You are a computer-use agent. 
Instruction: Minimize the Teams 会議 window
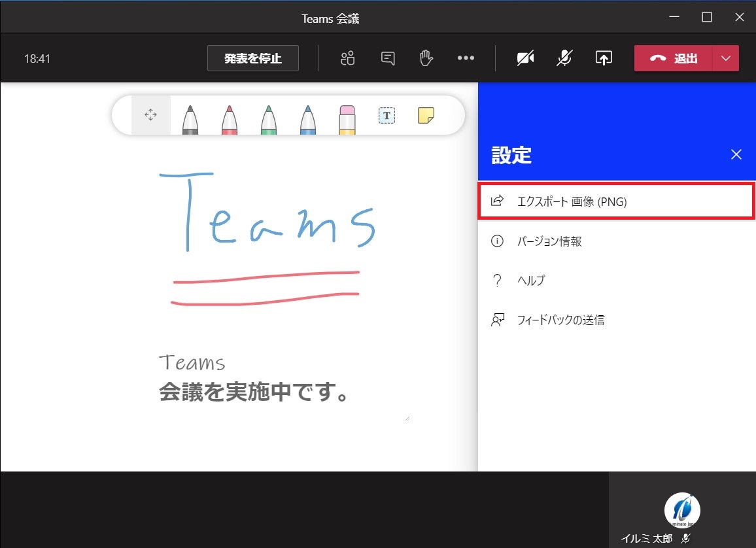pos(674,18)
